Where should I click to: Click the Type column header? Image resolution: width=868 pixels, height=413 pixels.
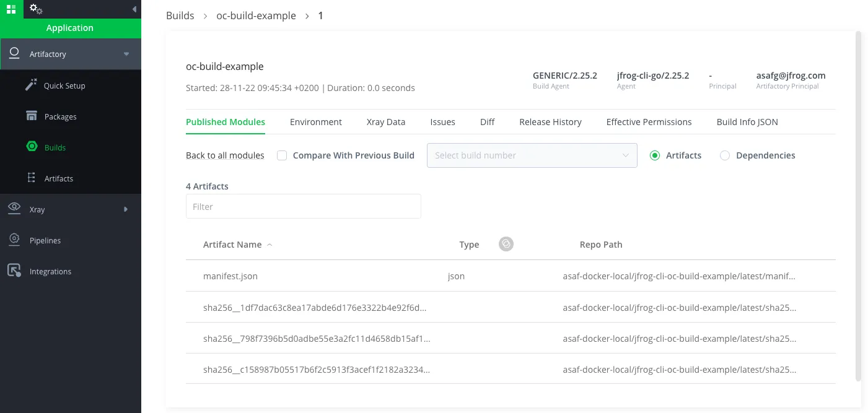(x=469, y=245)
